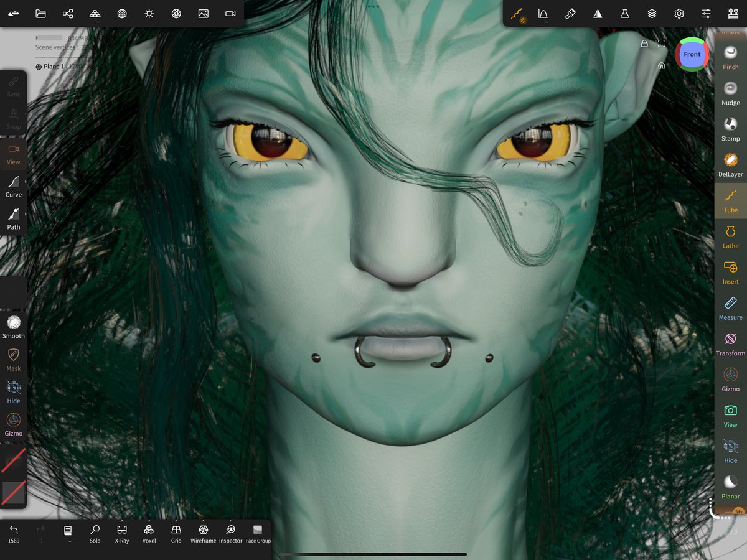Toggle the Grid display

(176, 533)
